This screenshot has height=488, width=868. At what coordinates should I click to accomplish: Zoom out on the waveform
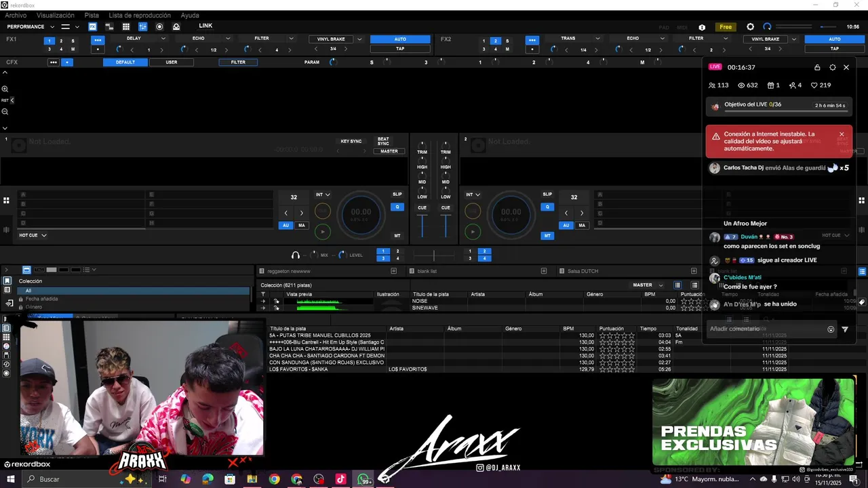point(5,112)
